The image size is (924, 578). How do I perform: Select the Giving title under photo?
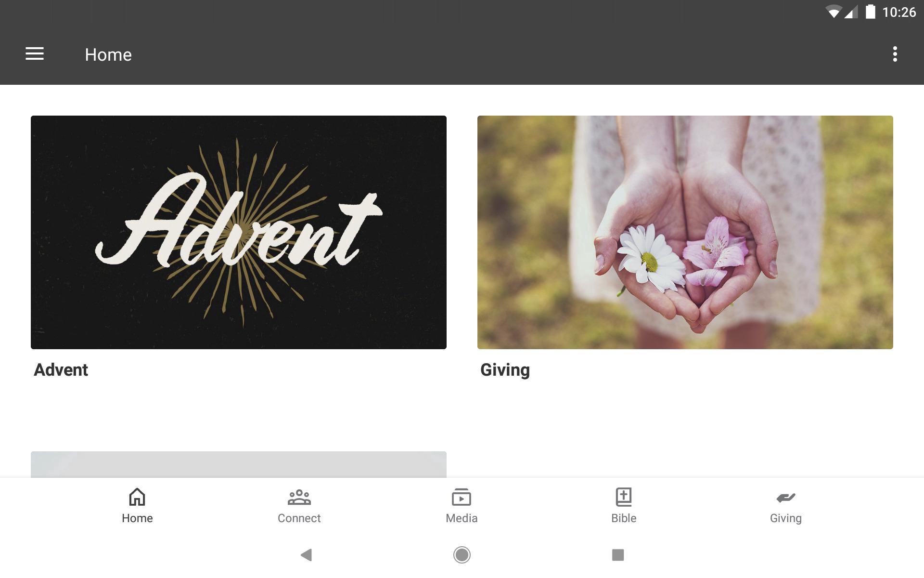tap(505, 370)
